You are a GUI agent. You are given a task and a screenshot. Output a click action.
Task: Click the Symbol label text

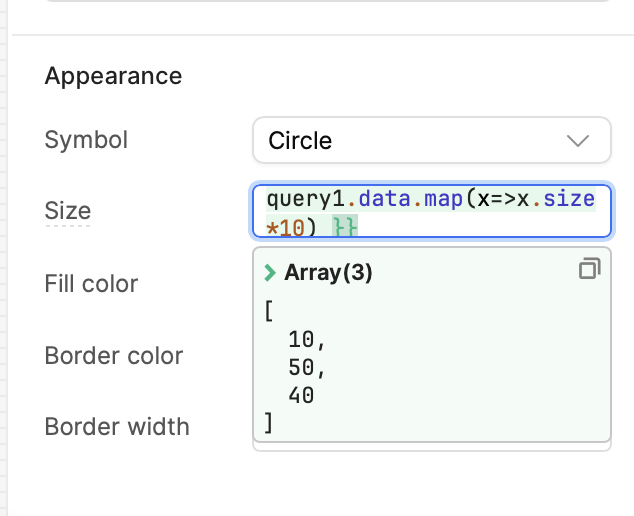point(86,140)
